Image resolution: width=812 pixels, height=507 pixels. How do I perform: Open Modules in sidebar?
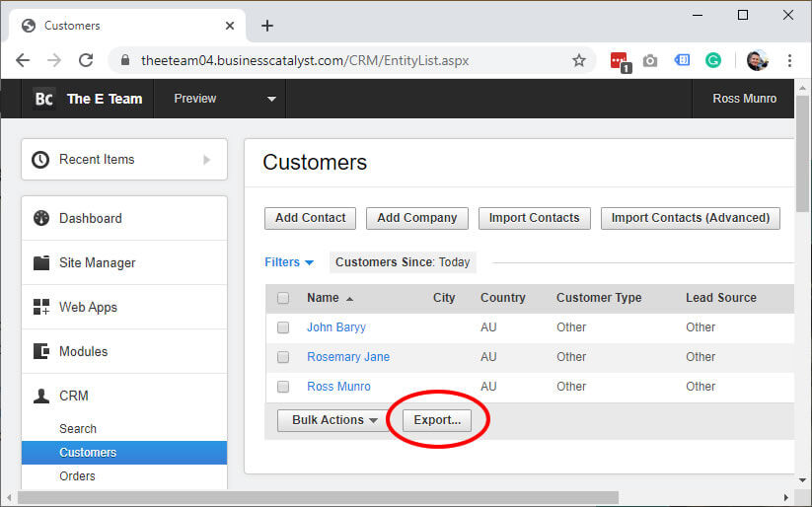pyautogui.click(x=124, y=351)
